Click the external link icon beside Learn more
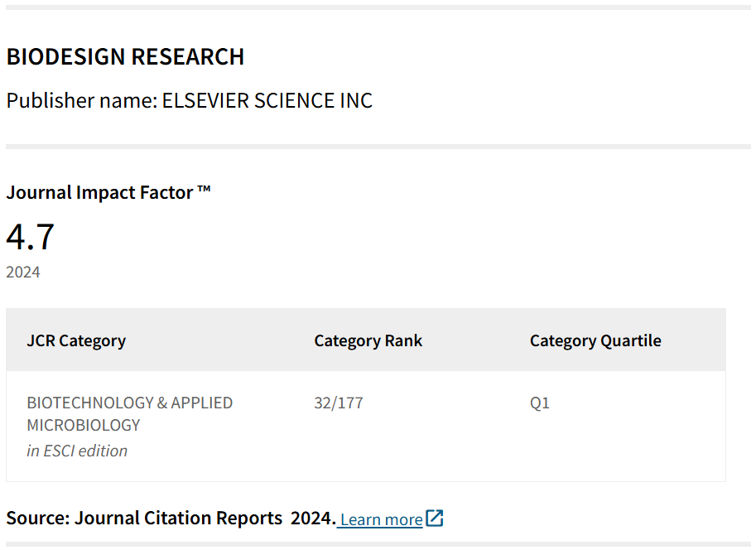 [435, 519]
